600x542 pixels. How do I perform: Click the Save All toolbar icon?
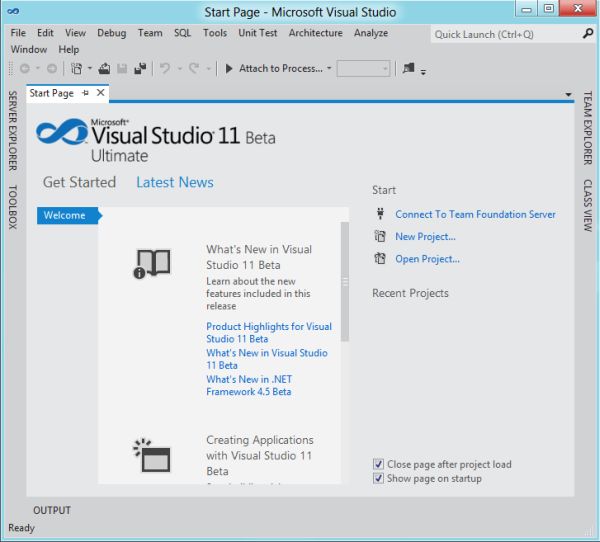(140, 69)
